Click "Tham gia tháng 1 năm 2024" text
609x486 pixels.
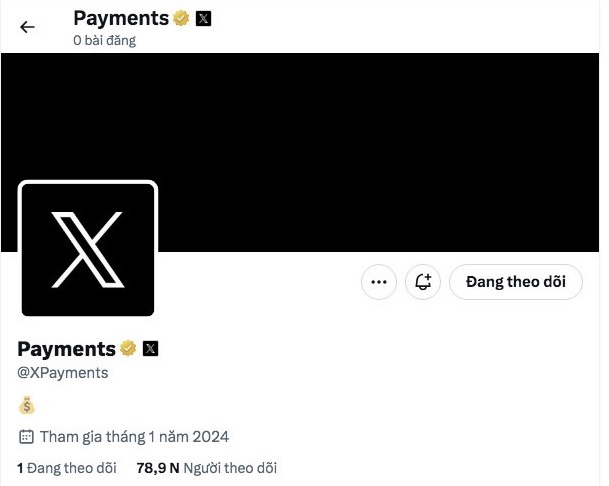click(x=134, y=436)
